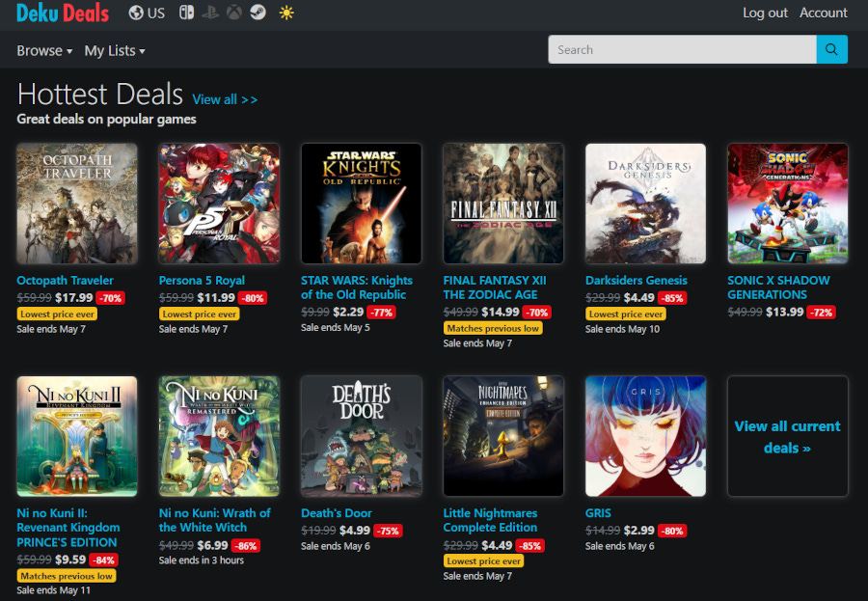Click Persona 5 Royal -80% badge
868x601 pixels.
(253, 298)
